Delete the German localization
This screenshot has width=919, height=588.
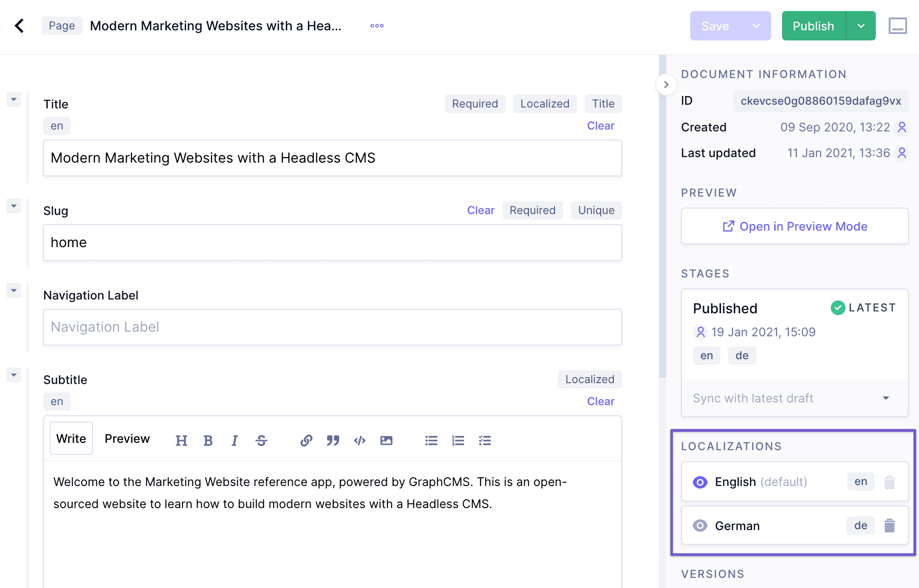tap(890, 525)
